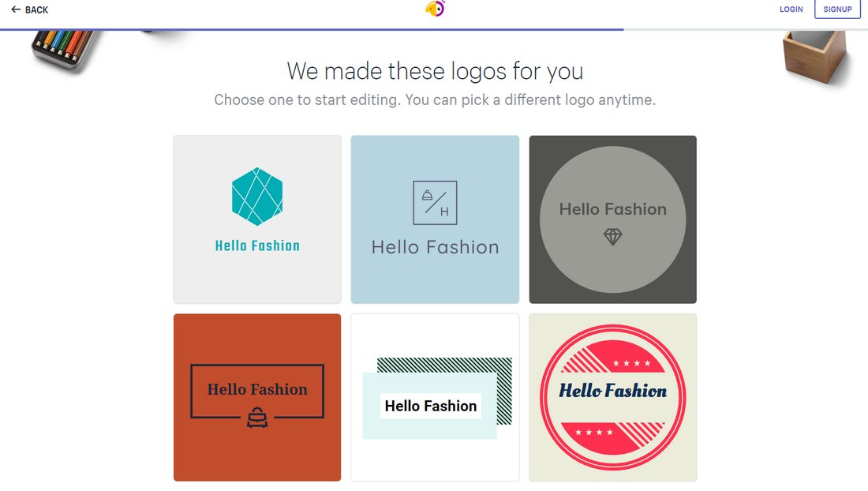Open the LOGIN page
Viewport: 868px width, 491px height.
point(791,9)
